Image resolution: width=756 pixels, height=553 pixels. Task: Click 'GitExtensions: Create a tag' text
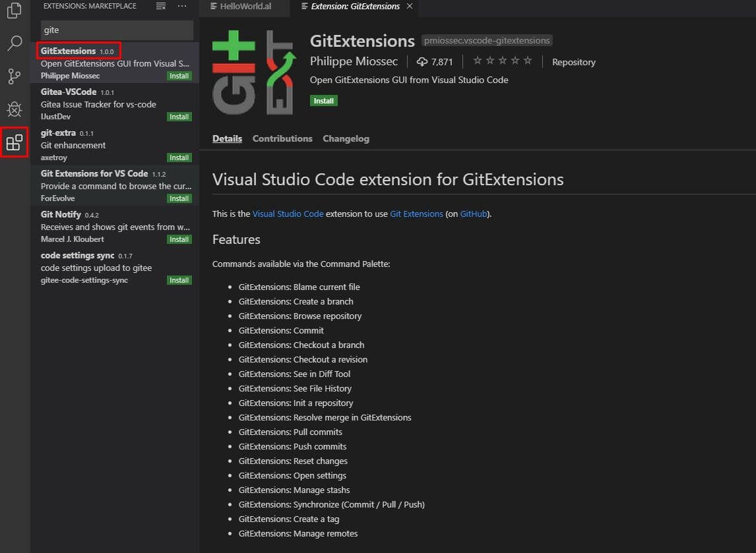click(289, 519)
